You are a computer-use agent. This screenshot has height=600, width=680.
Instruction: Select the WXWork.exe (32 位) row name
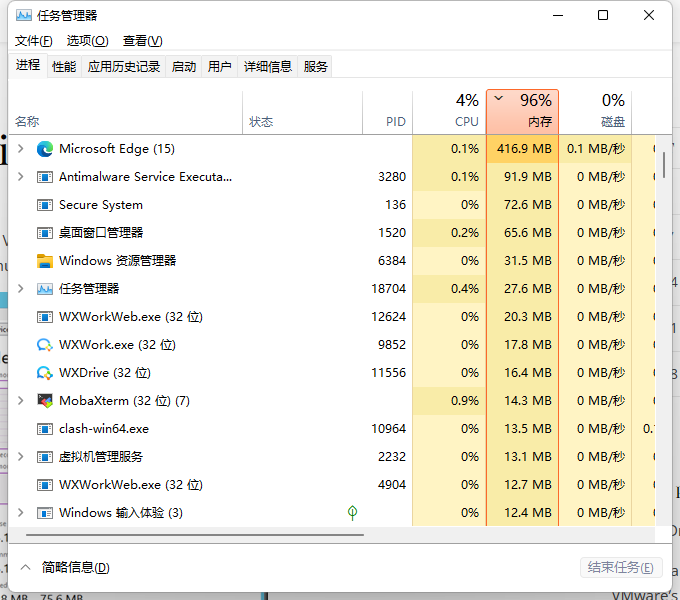point(117,345)
